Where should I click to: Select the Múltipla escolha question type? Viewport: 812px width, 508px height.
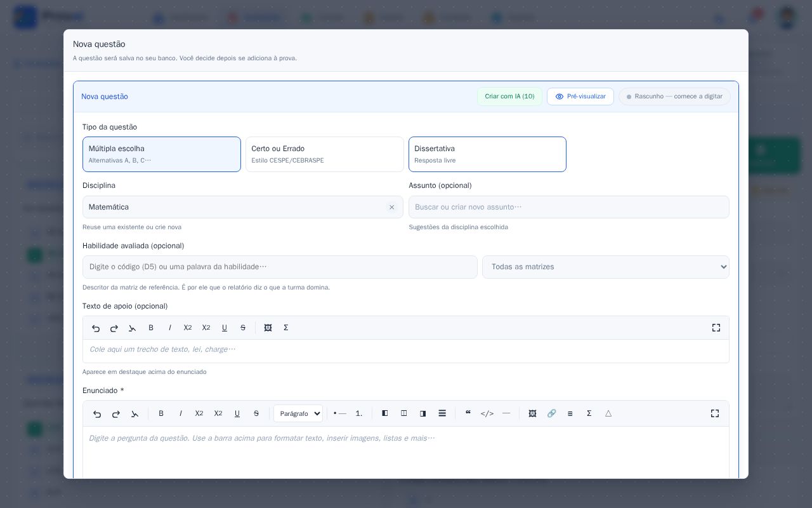click(x=162, y=154)
